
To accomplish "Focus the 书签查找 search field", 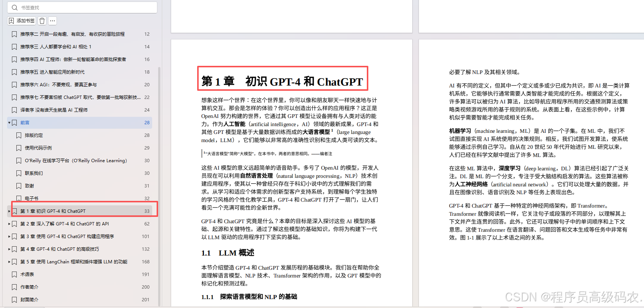I will click(82, 7).
